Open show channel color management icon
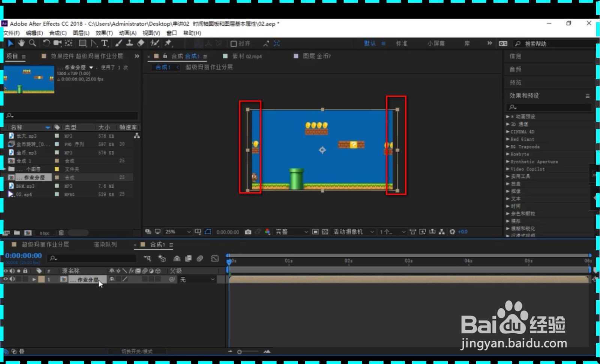Image resolution: width=600 pixels, height=364 pixels. click(267, 232)
